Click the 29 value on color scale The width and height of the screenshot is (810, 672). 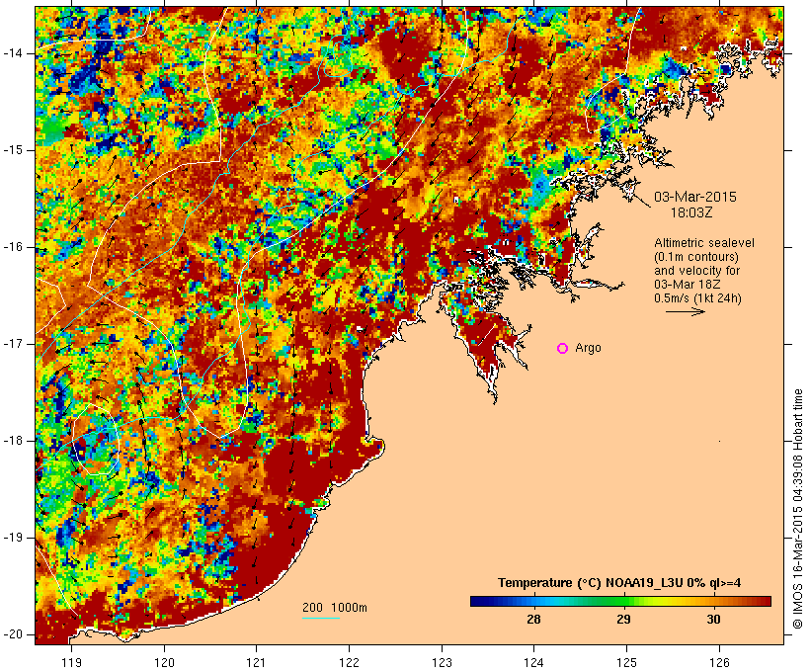pyautogui.click(x=623, y=620)
